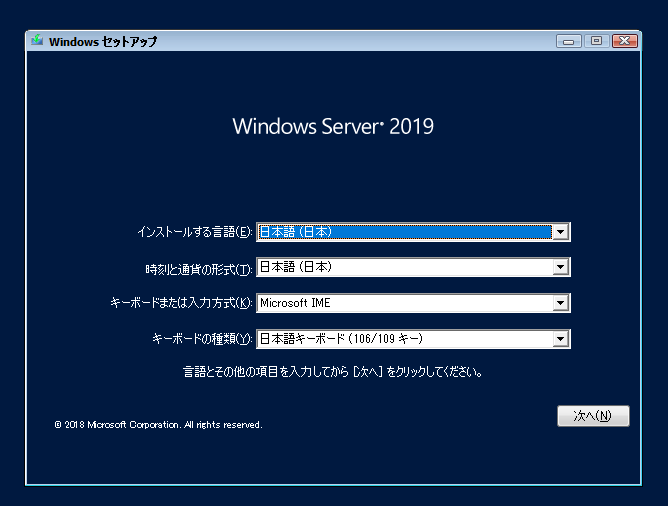Expand the キーボードの種類 dropdown arrow
668x506 pixels.
point(561,339)
